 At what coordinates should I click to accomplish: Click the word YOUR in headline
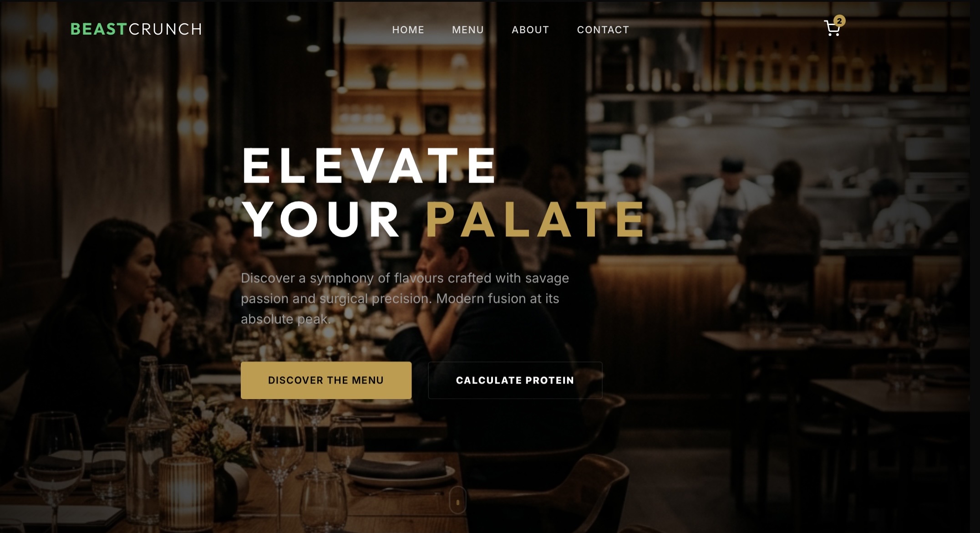pos(321,220)
